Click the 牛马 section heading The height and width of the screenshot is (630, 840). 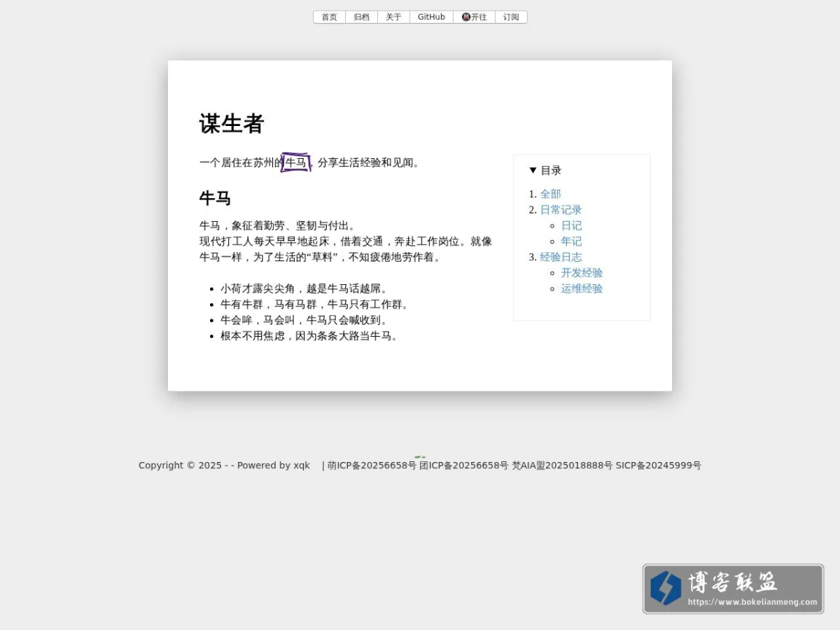(215, 198)
